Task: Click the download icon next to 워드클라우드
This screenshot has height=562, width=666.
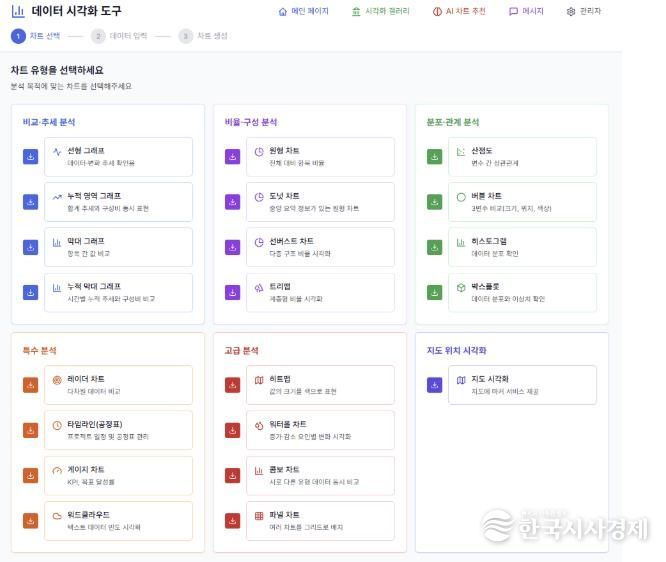Action: point(30,520)
